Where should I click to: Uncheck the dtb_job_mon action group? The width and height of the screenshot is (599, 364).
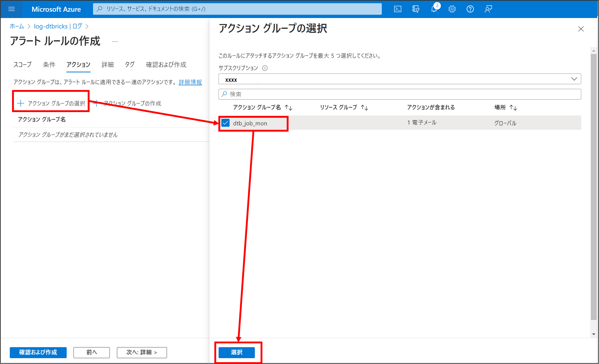click(225, 123)
